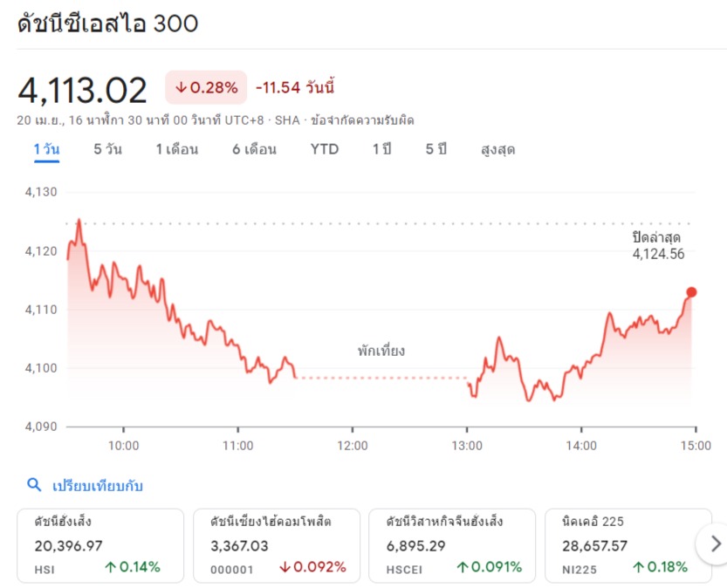Viewport: 727px width, 588px height.
Task: Select the YTD range tab
Action: coord(325,149)
